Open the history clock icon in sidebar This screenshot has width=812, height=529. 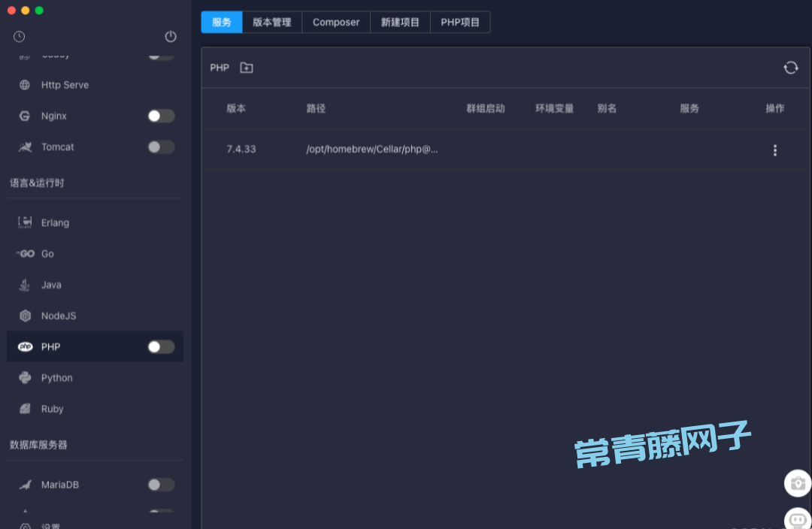pos(19,35)
